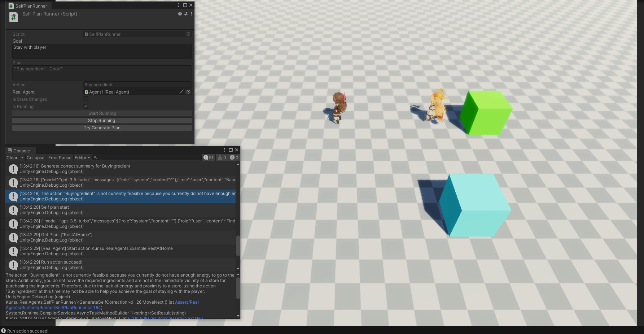Select the SelfPlanRunner tab
The height and width of the screenshot is (334, 644).
coord(28,6)
